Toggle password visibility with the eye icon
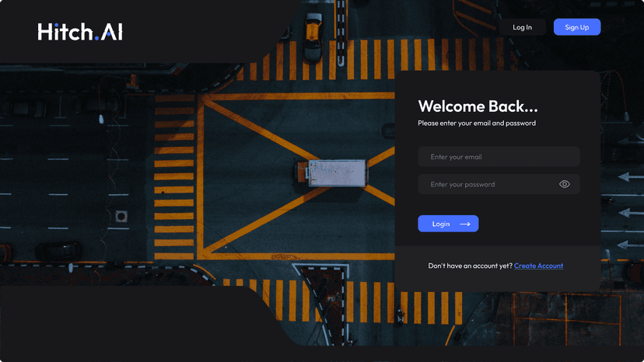This screenshot has width=644, height=362. [565, 184]
